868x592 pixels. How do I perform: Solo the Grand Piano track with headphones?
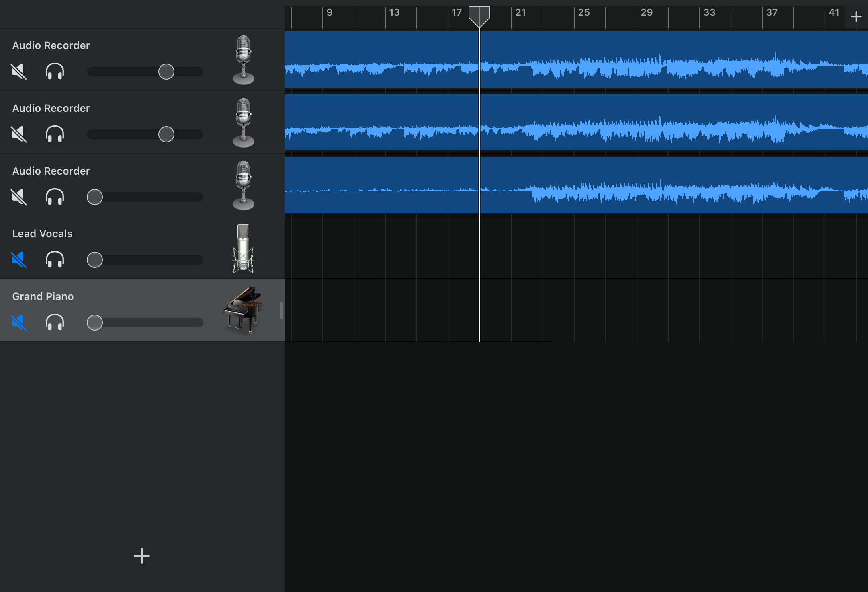click(55, 322)
